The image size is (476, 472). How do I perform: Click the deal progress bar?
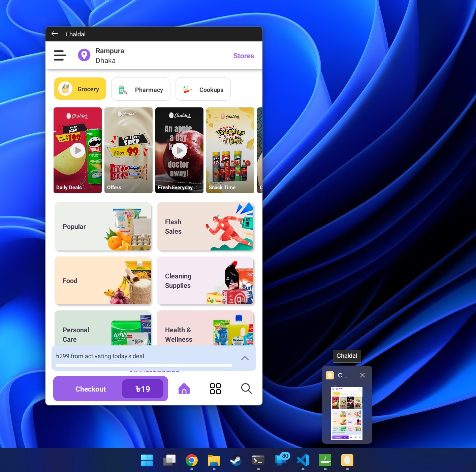tap(144, 365)
